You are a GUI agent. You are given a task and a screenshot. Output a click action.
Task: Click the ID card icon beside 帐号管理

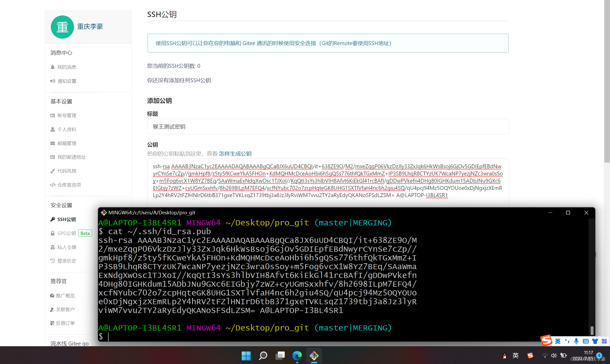pos(53,115)
